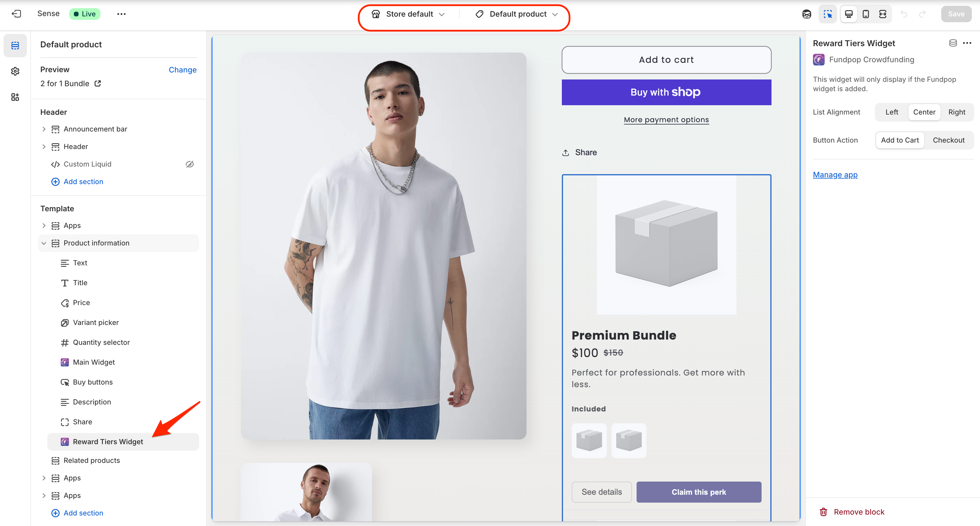
Task: Set List Alignment to Right
Action: pyautogui.click(x=957, y=112)
